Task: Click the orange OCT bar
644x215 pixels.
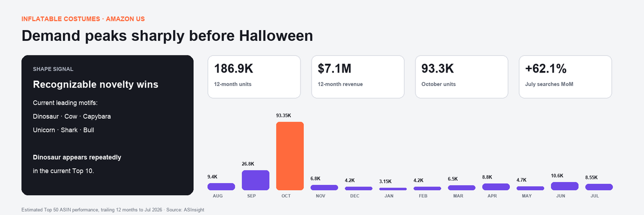Action: pyautogui.click(x=290, y=156)
